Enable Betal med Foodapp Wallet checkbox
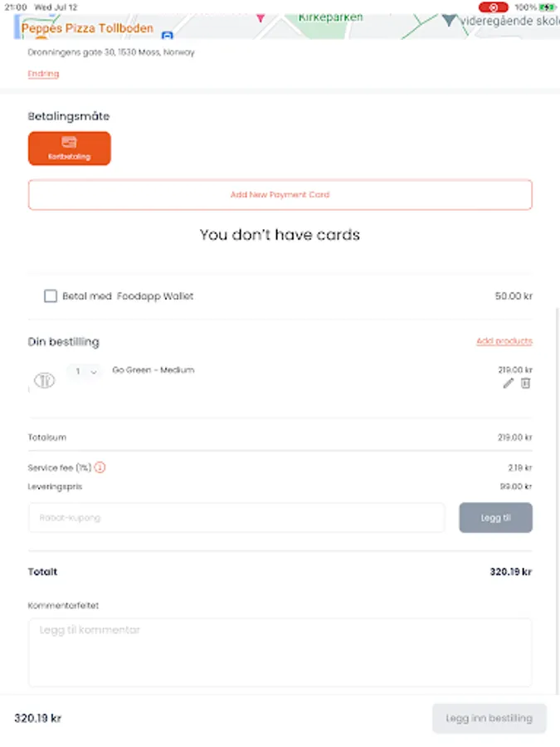Viewport: 560px width, 747px height. (51, 295)
